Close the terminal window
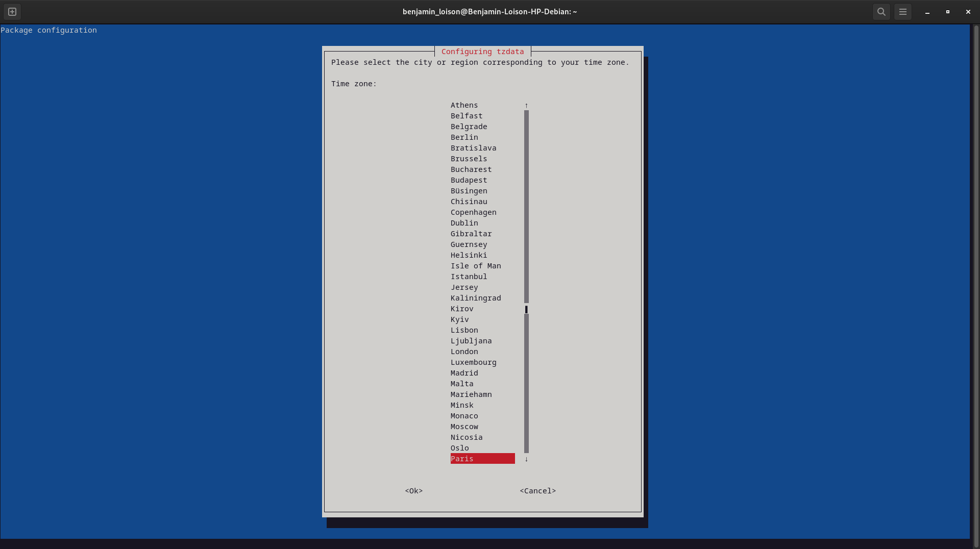This screenshot has width=980, height=549. 968,12
